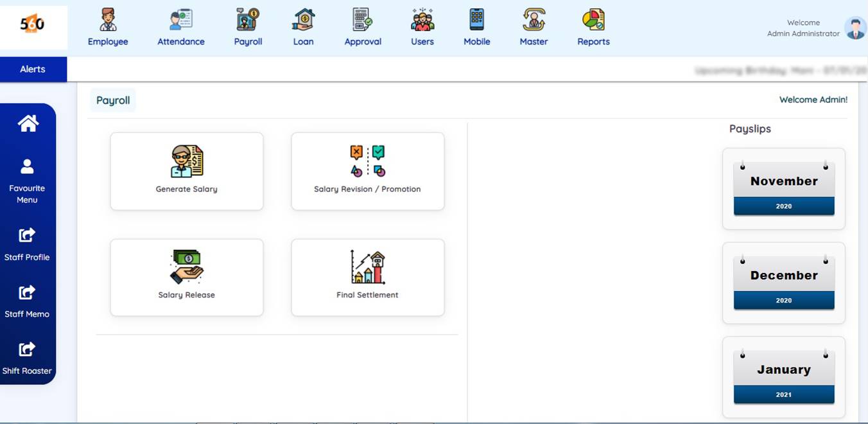Open the Mobile module icon
Viewport: 868px width, 424px height.
point(476,21)
